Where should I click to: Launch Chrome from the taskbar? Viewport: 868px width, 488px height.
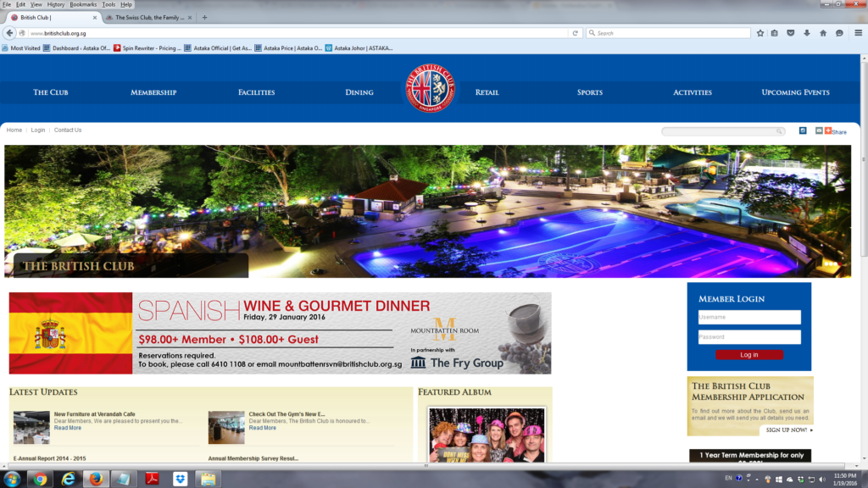pos(40,479)
